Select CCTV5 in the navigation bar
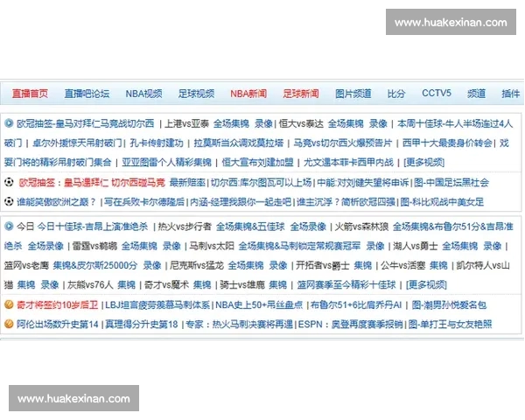The width and height of the screenshot is (525, 420). click(437, 93)
